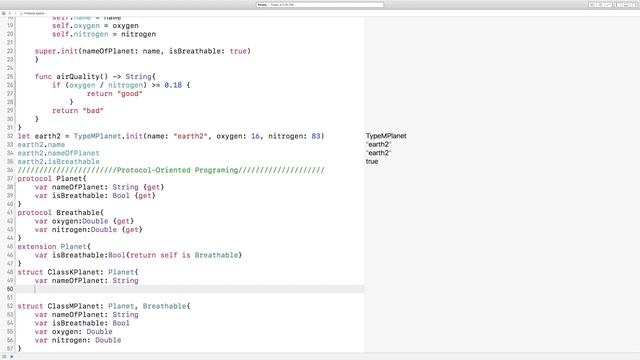Click 'var nameOfPlanet: String' on line 53
640x360 pixels.
(x=87, y=315)
